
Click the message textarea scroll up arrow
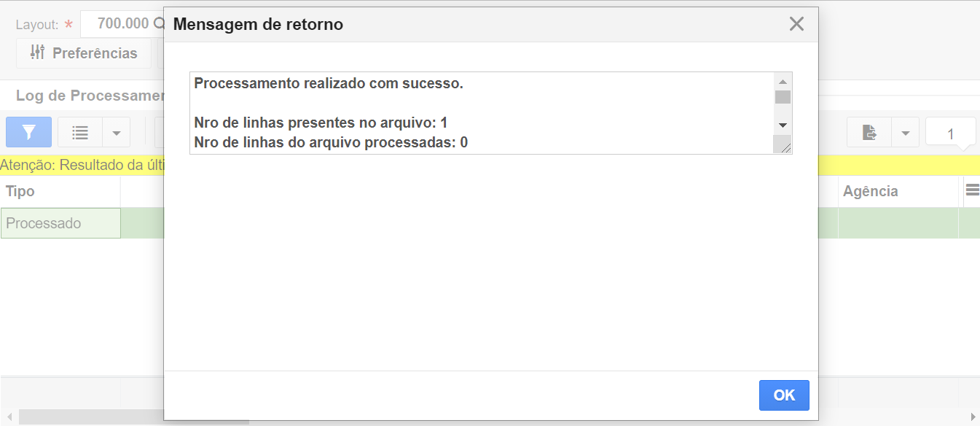pos(783,82)
